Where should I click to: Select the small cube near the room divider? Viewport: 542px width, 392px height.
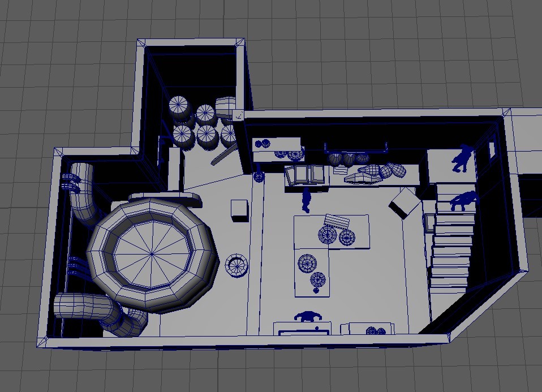click(239, 210)
